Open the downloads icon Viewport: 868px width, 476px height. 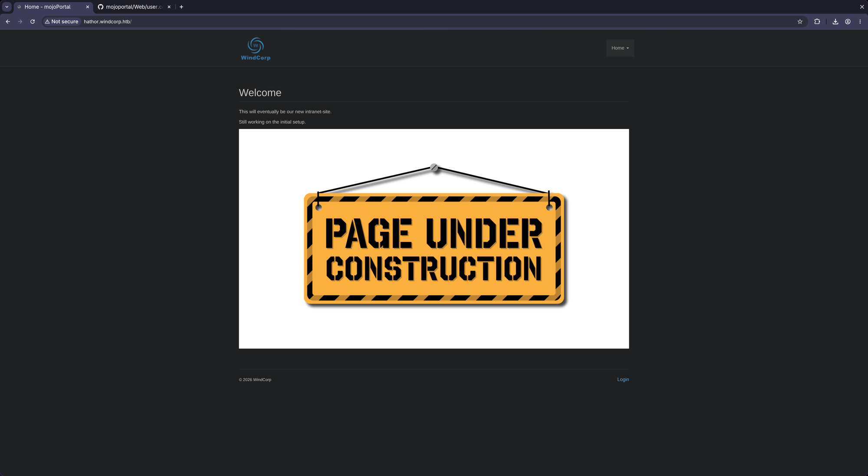(835, 21)
